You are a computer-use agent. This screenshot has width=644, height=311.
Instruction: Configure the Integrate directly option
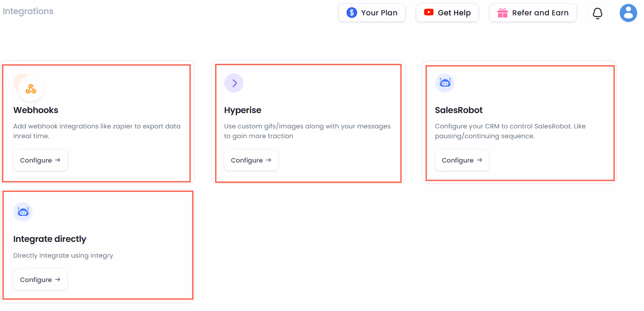pos(40,279)
